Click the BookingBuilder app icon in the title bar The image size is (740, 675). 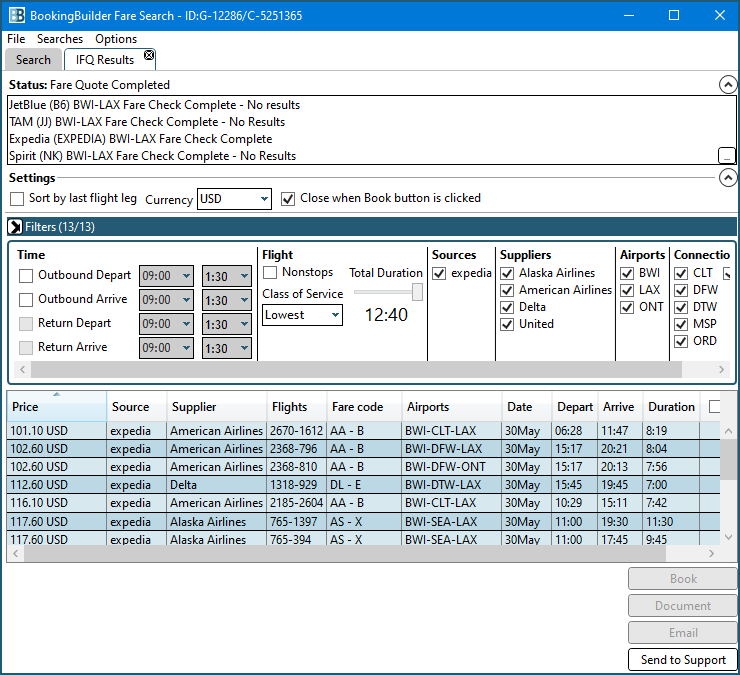16,15
